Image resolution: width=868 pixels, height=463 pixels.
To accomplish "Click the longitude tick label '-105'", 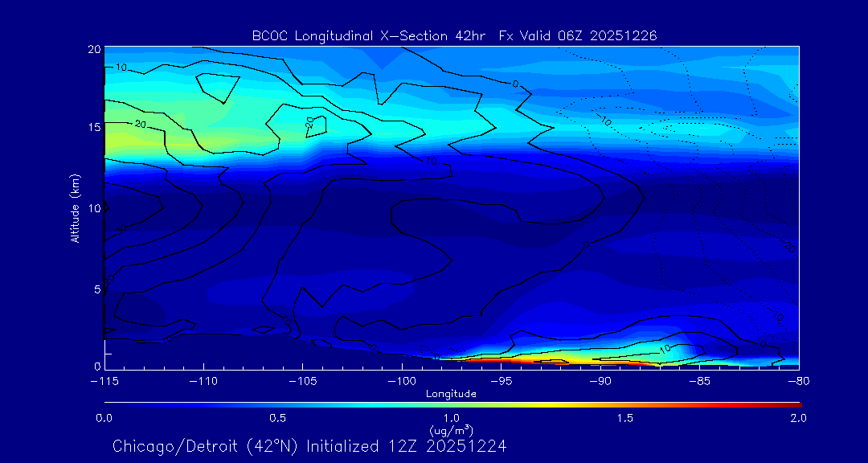I will [302, 382].
